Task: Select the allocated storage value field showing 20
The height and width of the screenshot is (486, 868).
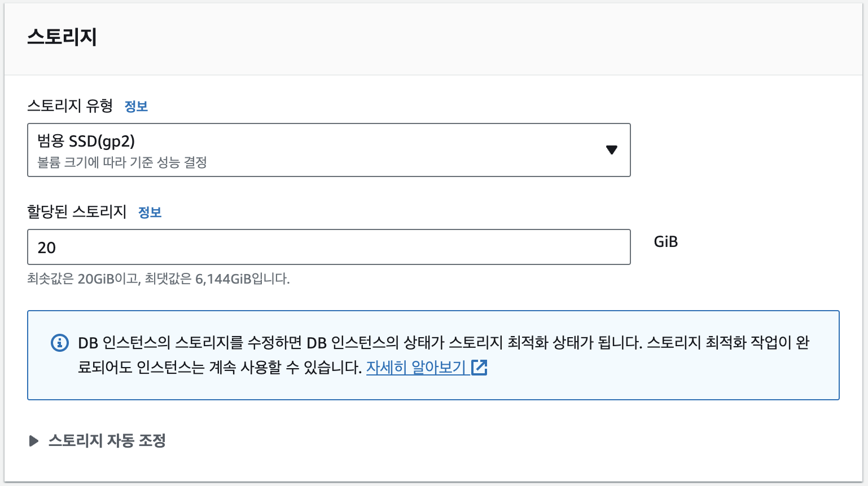Action: point(329,247)
